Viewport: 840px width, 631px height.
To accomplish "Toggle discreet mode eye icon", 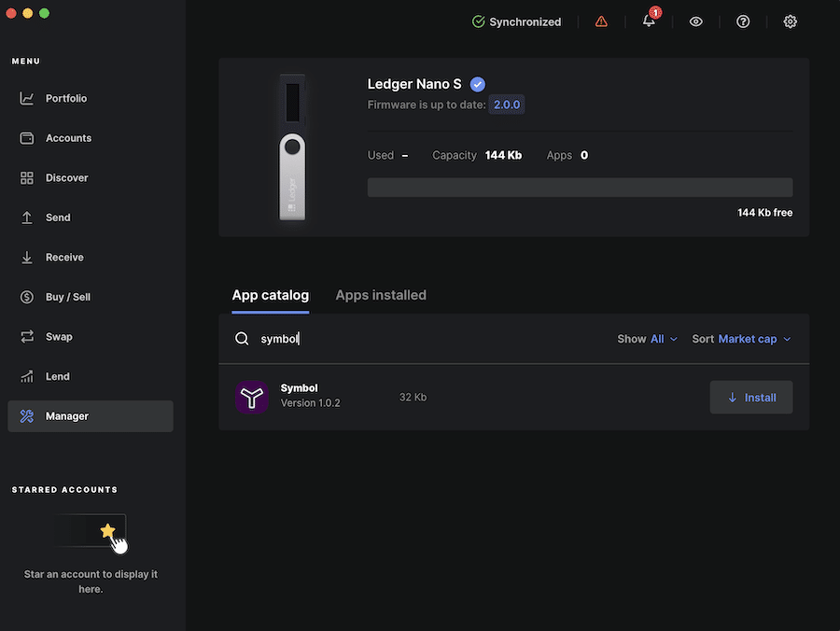I will (x=696, y=21).
